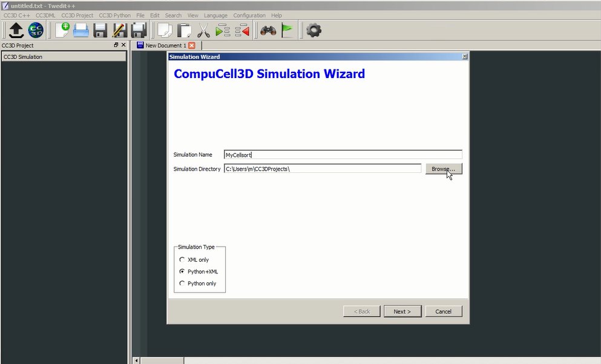Click into the Simulation Name text field
Screen dimensions: 601x364
tap(343, 155)
